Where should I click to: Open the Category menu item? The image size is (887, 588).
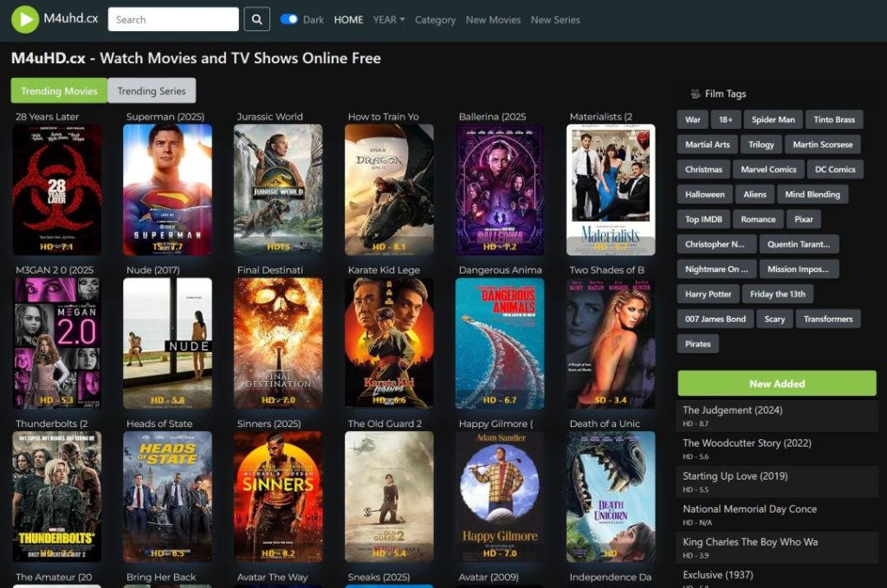point(435,20)
